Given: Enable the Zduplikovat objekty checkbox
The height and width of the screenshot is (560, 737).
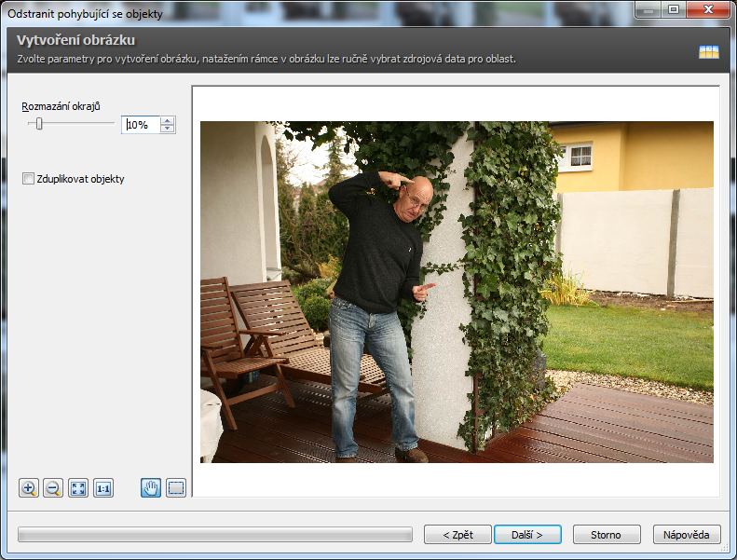Looking at the screenshot, I should tap(29, 179).
